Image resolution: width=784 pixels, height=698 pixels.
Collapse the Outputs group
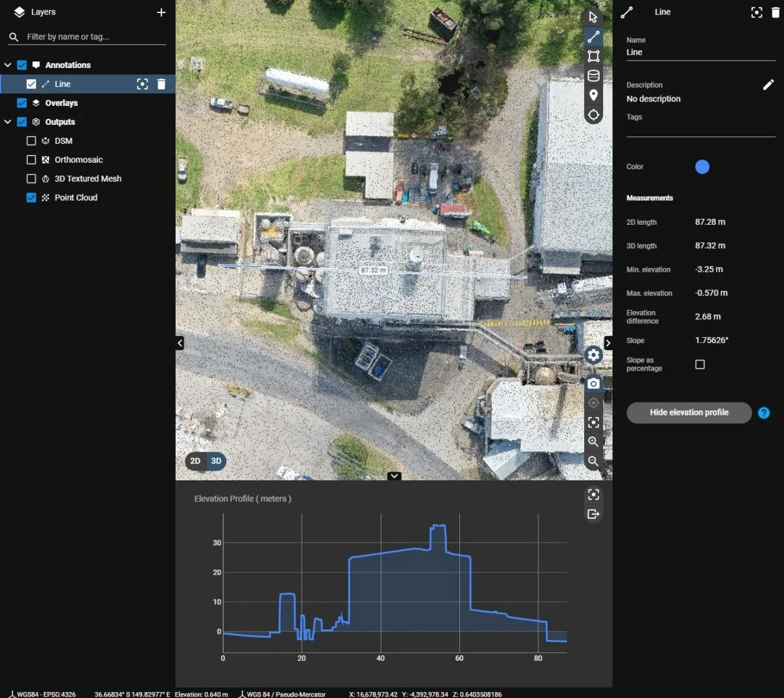8,122
